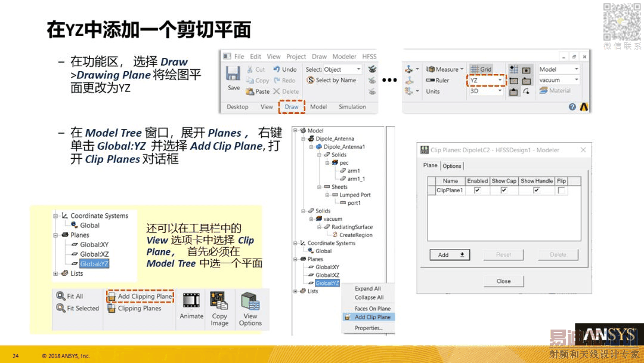Open the 3D mode dropdown
The image size is (644, 363).
pyautogui.click(x=500, y=91)
